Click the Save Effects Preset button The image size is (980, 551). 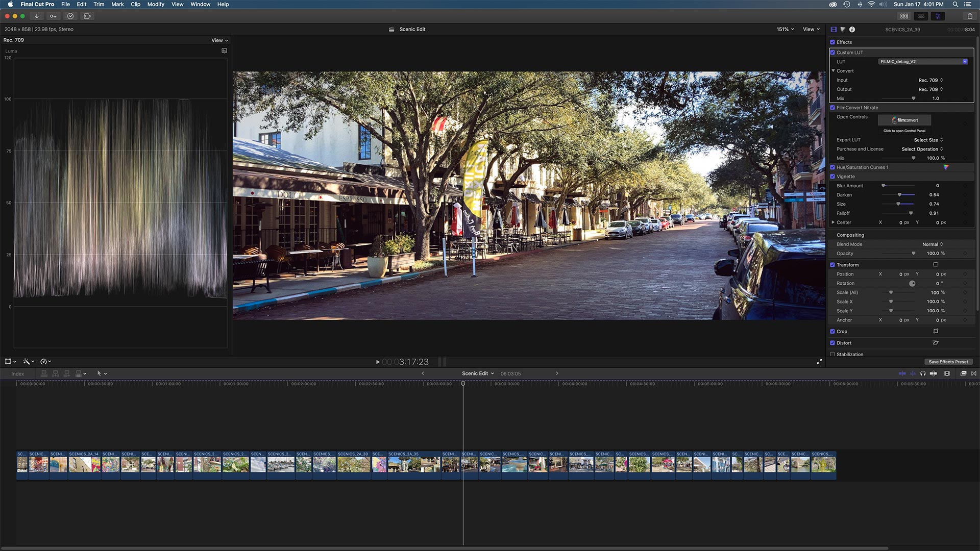948,361
